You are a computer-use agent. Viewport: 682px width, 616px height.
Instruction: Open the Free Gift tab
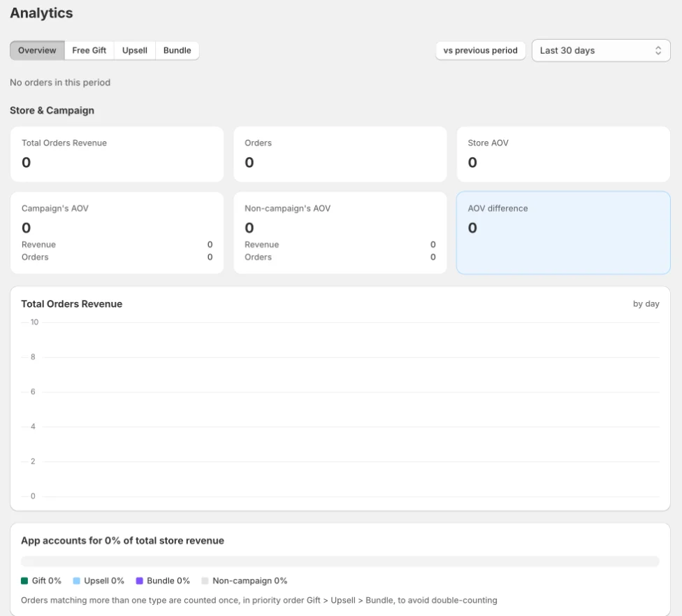[x=89, y=50]
